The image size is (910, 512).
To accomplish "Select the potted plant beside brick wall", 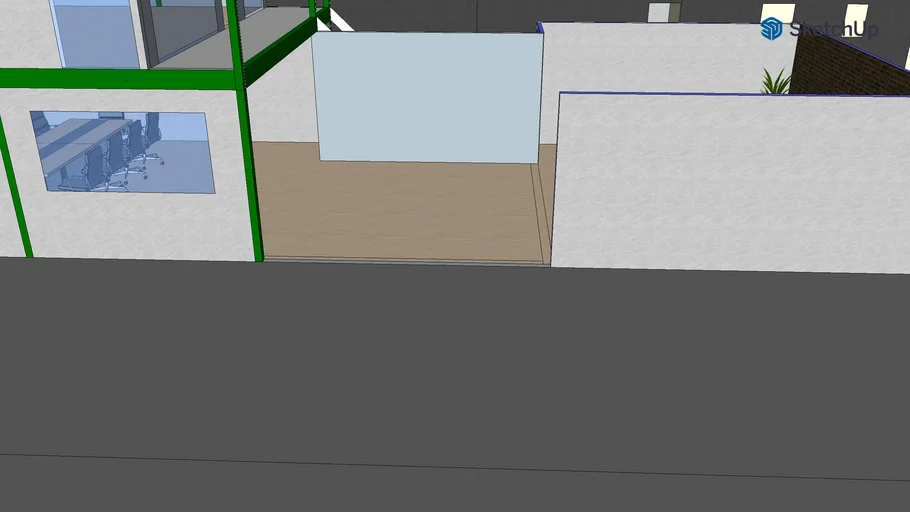I will [775, 82].
